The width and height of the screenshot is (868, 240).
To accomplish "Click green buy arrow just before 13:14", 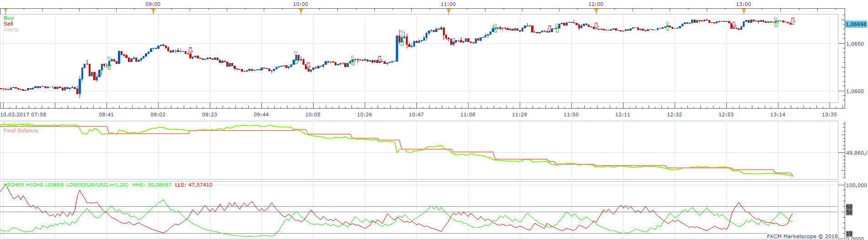I will (776, 23).
